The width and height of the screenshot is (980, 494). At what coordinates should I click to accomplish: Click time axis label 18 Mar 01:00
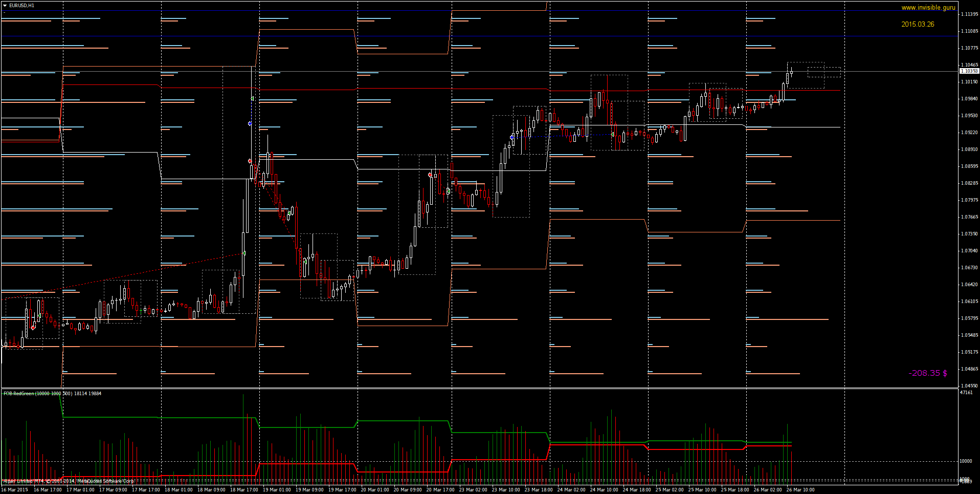point(179,490)
